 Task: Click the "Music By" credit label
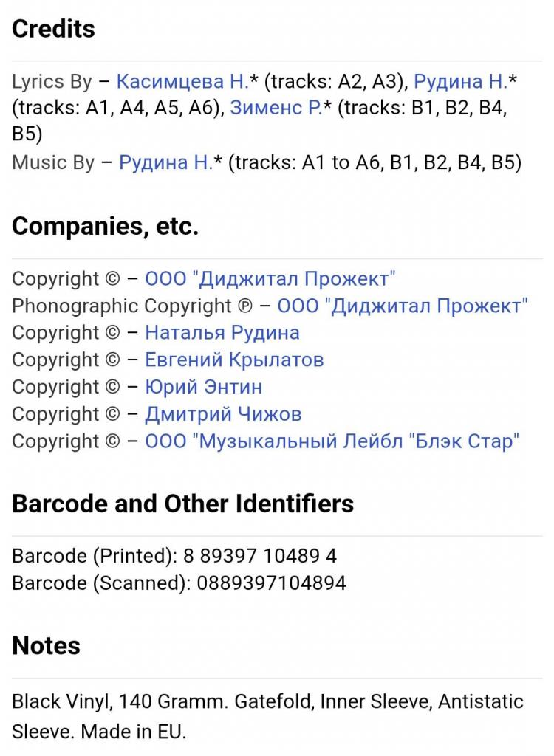(53, 162)
